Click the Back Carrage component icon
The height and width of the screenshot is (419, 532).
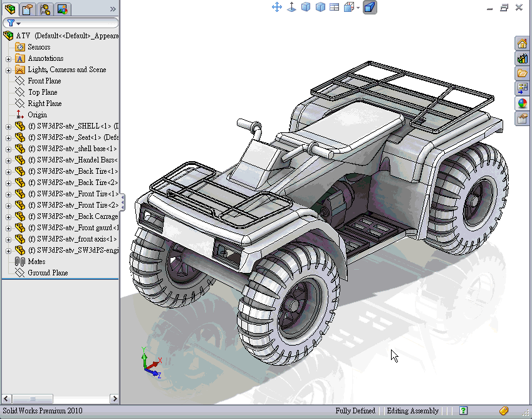[20, 216]
